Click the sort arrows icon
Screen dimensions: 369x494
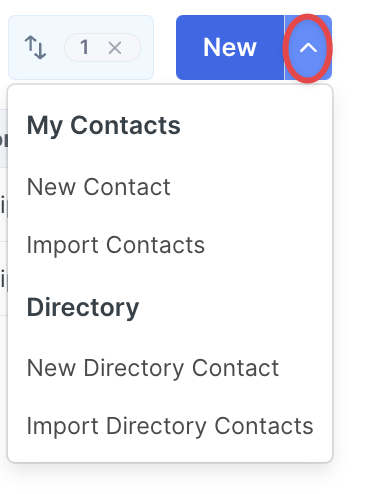coord(35,47)
